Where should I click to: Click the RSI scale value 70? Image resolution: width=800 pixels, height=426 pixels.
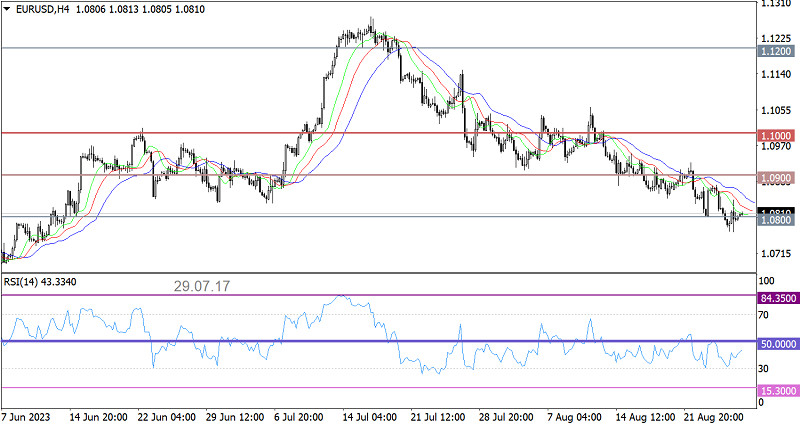[764, 315]
